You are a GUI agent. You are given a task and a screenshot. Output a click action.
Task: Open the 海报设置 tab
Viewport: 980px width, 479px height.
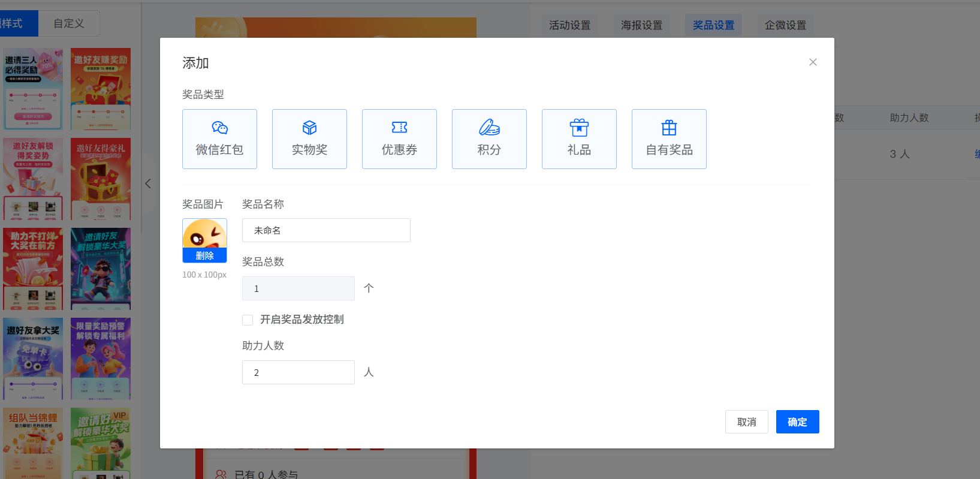click(641, 25)
